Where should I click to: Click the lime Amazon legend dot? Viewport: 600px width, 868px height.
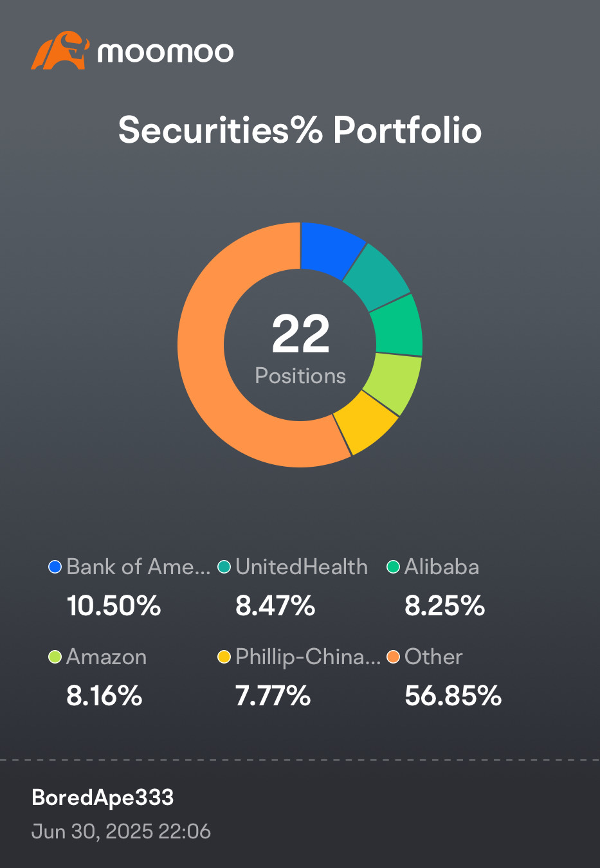point(55,657)
